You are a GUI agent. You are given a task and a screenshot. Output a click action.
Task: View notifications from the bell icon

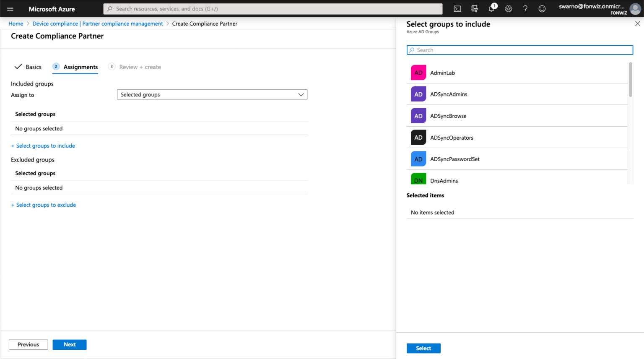pos(491,8)
